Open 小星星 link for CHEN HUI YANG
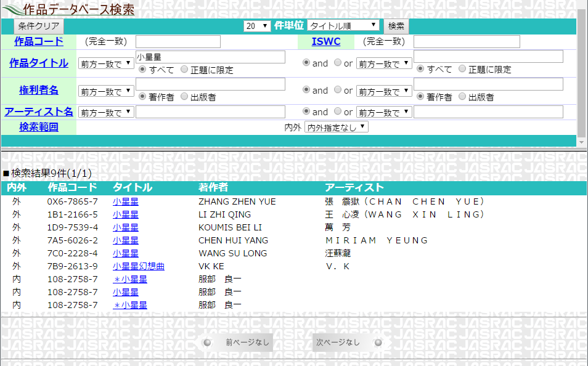The image size is (588, 366). pos(126,240)
